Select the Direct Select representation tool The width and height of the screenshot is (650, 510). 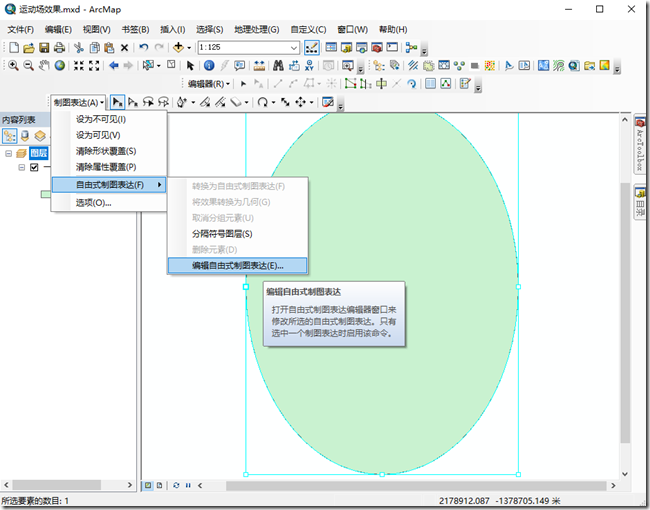click(133, 102)
